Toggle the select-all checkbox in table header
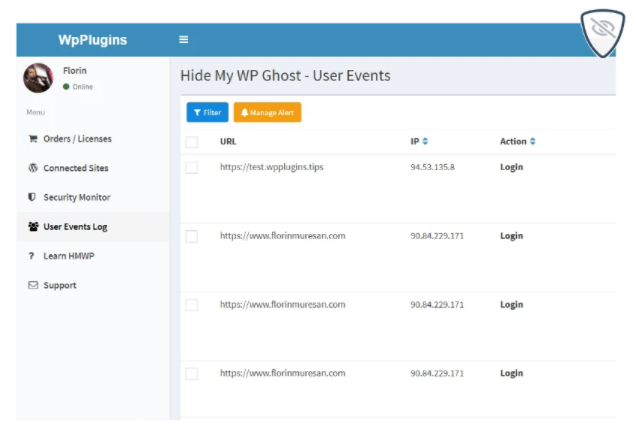The image size is (637, 428). (192, 142)
